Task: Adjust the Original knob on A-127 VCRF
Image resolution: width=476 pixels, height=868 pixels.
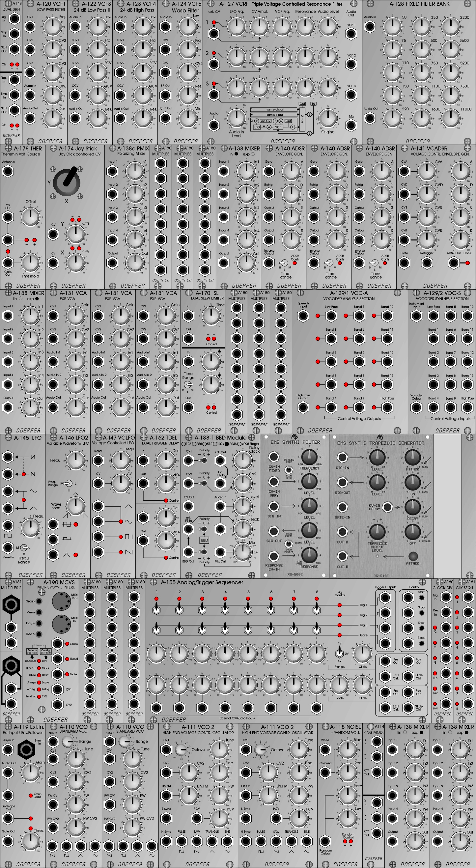Action: 328,118
